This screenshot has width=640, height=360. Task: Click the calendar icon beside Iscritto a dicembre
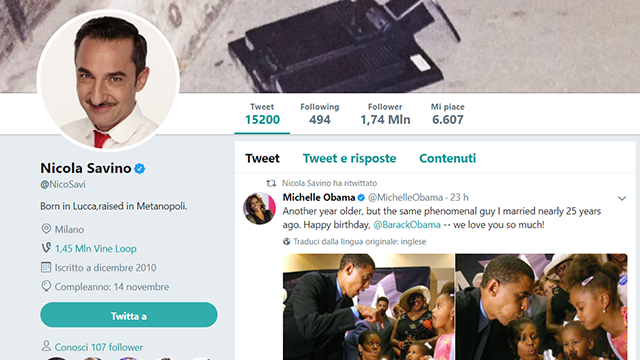[x=46, y=267]
